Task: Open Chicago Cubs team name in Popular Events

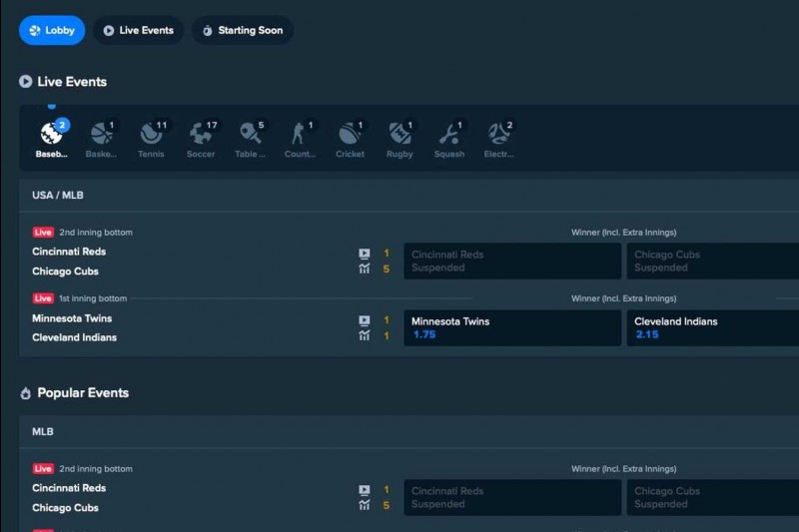Action: click(x=65, y=508)
